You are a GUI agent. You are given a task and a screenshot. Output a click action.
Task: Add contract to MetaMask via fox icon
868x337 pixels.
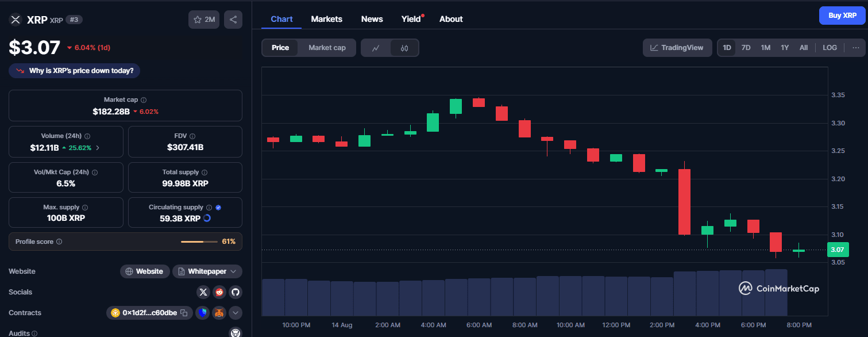219,313
